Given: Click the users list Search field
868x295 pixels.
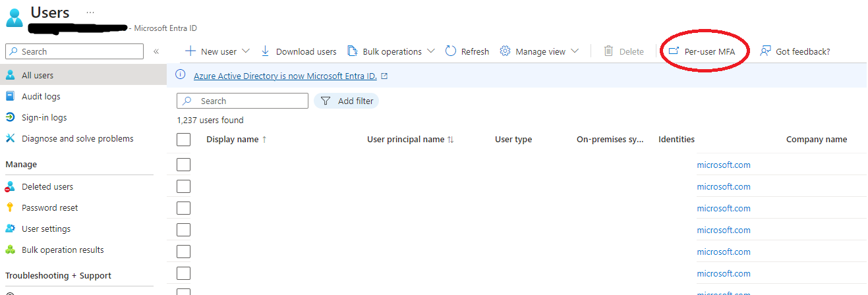Looking at the screenshot, I should pos(243,101).
